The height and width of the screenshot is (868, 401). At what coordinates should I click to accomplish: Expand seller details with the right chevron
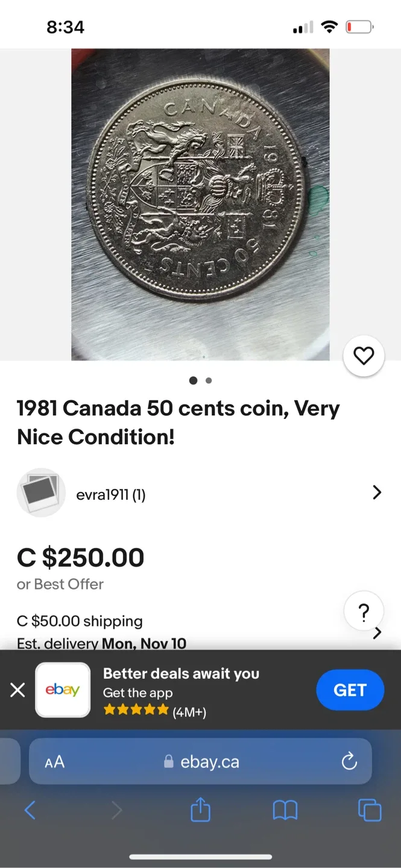pos(377,492)
